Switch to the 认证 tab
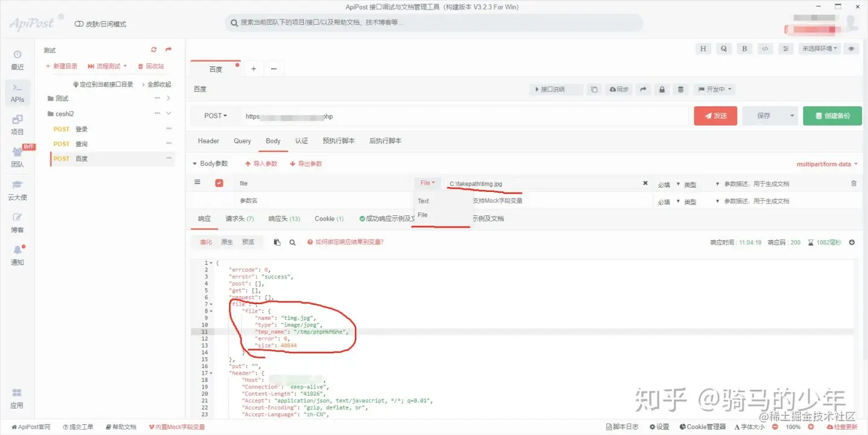Image resolution: width=868 pixels, height=435 pixels. click(x=301, y=141)
